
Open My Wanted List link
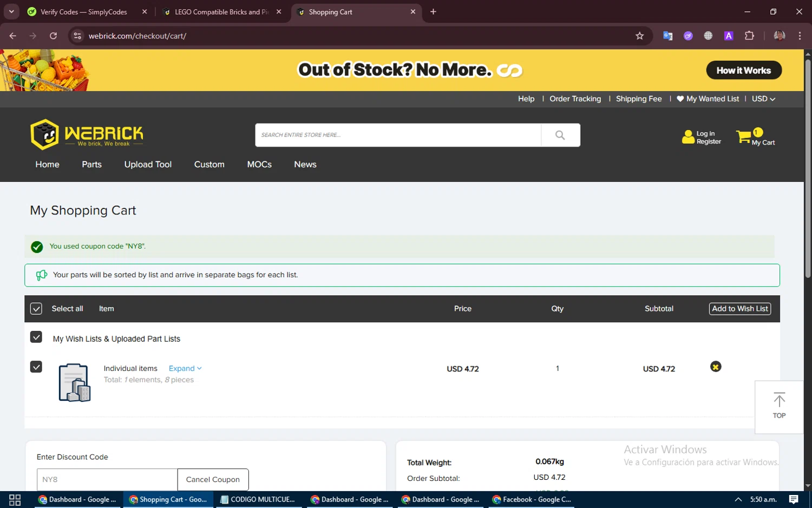(x=708, y=99)
